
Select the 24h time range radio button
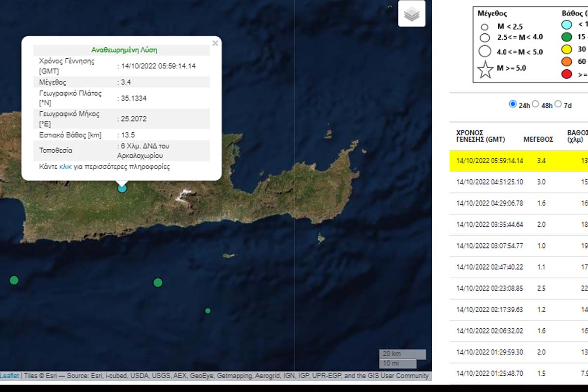[513, 104]
